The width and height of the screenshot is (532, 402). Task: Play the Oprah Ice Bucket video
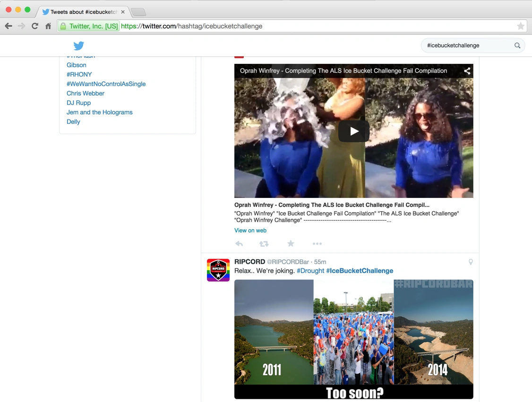pos(353,131)
